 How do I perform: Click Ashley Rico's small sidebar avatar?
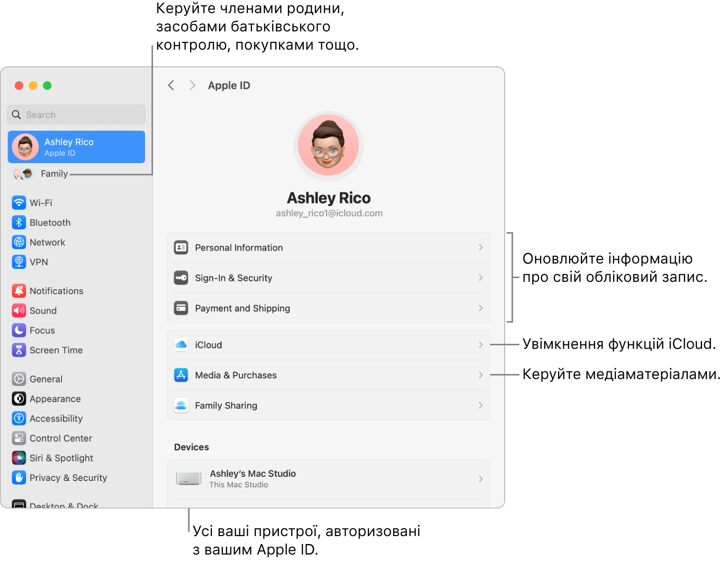25,147
